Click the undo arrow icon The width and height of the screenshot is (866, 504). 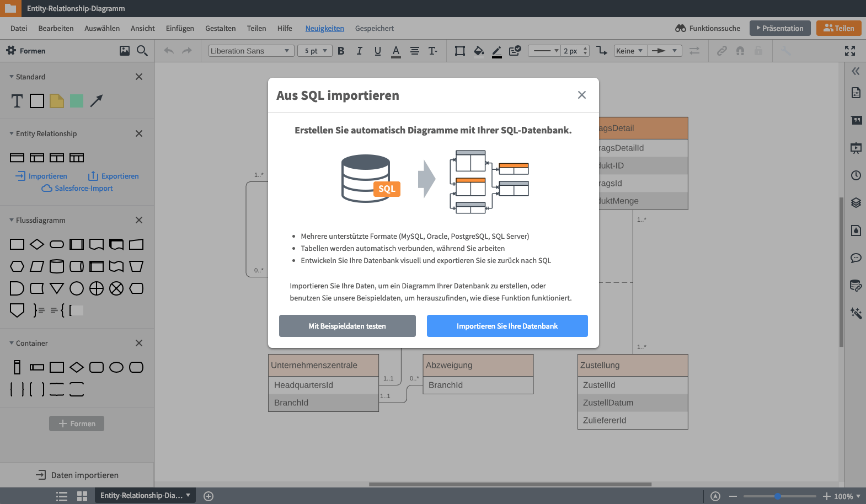point(169,51)
